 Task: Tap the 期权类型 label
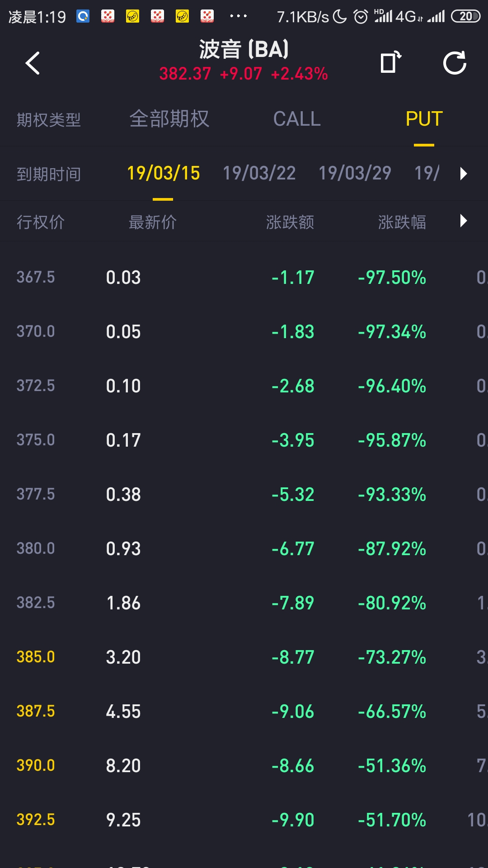49,120
